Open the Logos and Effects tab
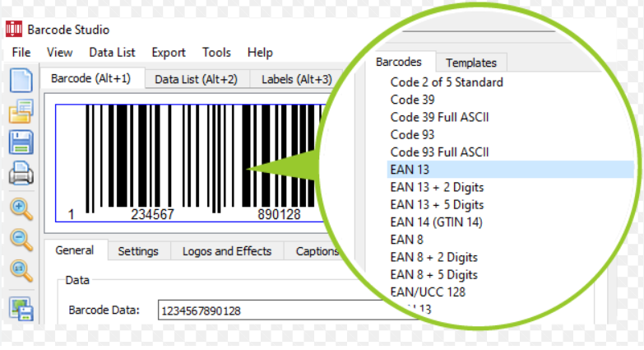Viewport: 644px width, 350px height. 227,251
